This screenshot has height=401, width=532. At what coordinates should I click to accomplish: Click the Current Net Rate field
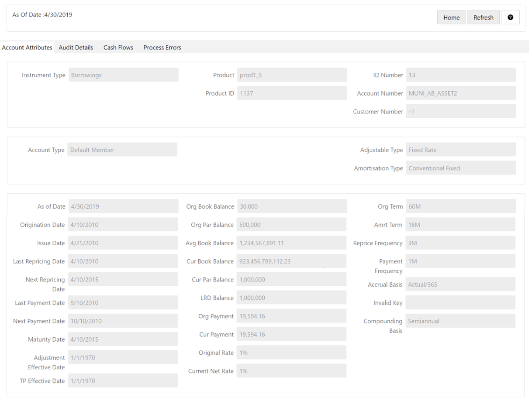click(x=292, y=371)
